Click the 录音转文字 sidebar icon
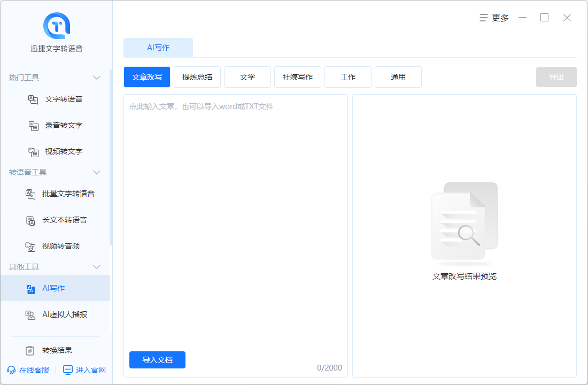The width and height of the screenshot is (588, 385). click(x=33, y=126)
